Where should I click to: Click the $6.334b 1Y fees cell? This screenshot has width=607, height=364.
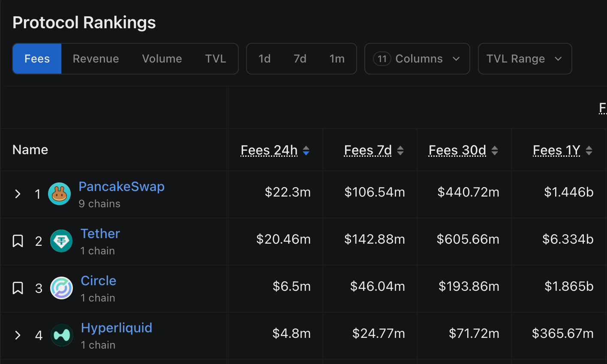568,239
